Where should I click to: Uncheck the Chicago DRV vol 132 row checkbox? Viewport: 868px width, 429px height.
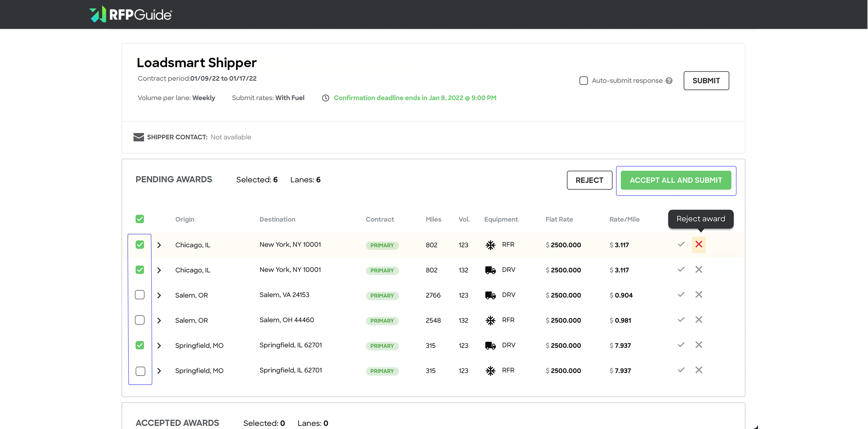(x=140, y=270)
